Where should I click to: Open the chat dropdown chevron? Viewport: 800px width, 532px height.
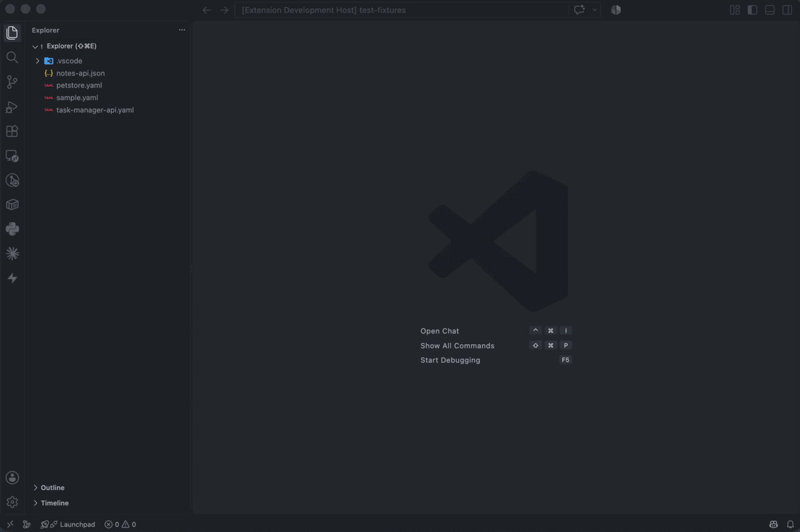(594, 10)
